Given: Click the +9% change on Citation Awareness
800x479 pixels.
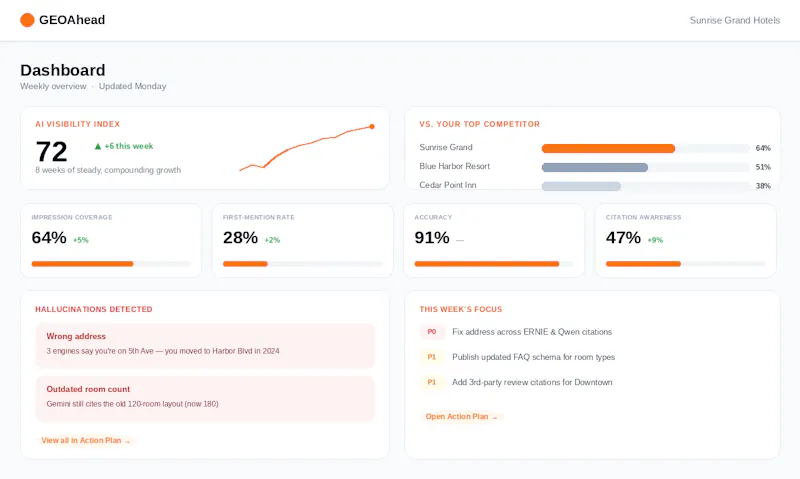Looking at the screenshot, I should (x=655, y=240).
